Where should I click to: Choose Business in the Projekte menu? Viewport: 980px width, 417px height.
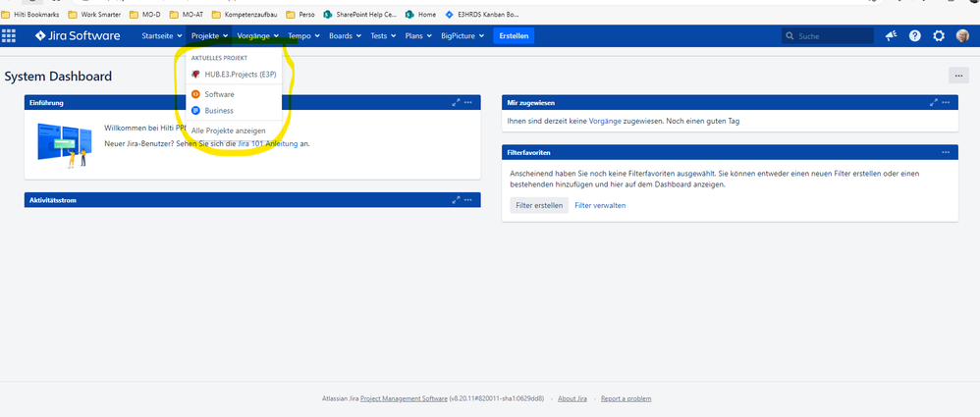click(235, 111)
